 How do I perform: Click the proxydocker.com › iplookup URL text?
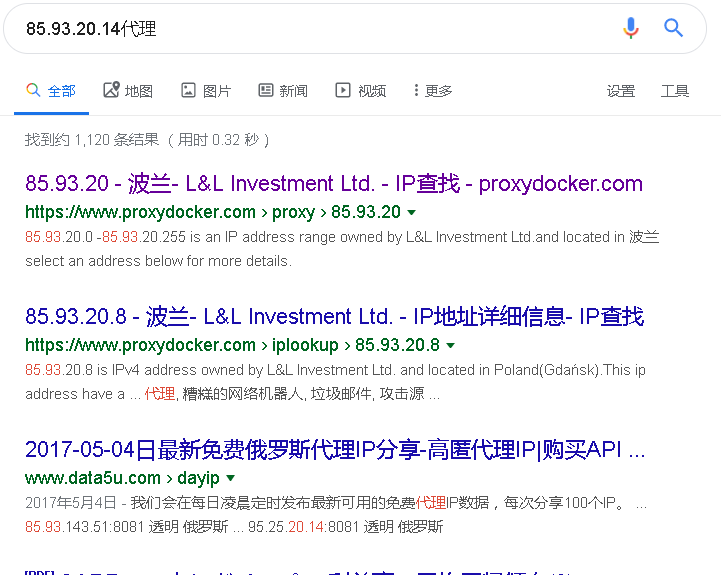coord(232,345)
